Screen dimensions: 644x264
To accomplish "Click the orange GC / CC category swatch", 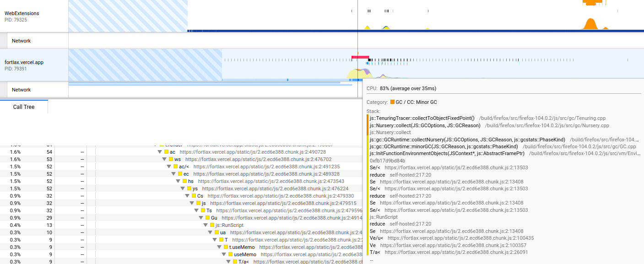I will point(392,102).
